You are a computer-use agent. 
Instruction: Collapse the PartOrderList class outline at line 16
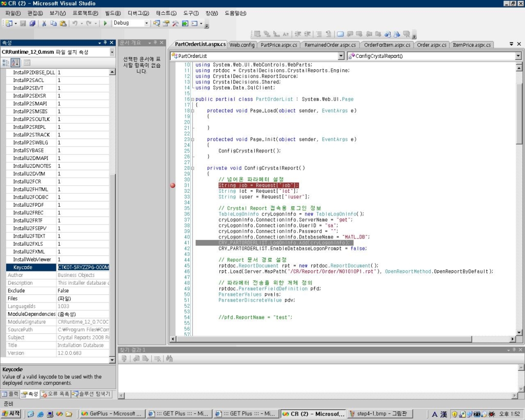pos(193,99)
